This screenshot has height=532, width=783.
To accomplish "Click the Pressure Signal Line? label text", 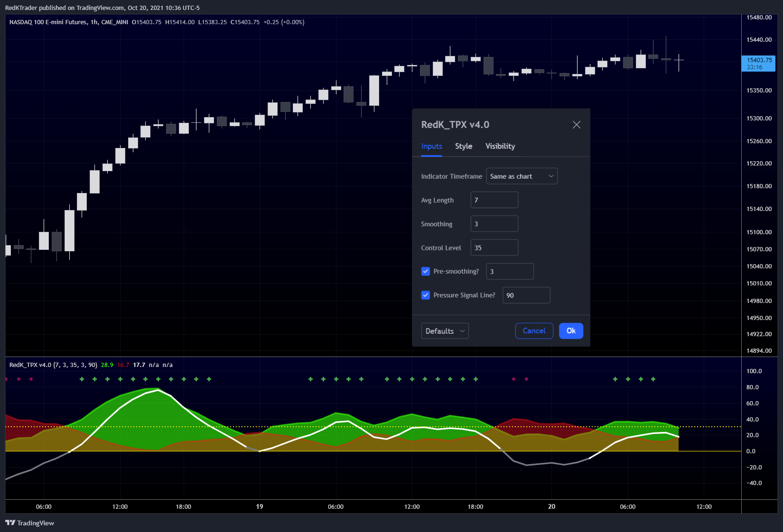I will coord(464,295).
